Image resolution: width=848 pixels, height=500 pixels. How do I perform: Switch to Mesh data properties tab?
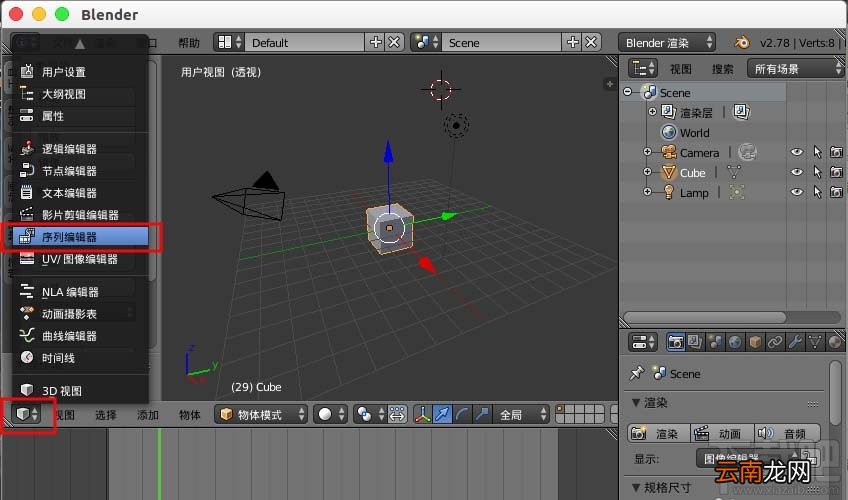point(815,342)
